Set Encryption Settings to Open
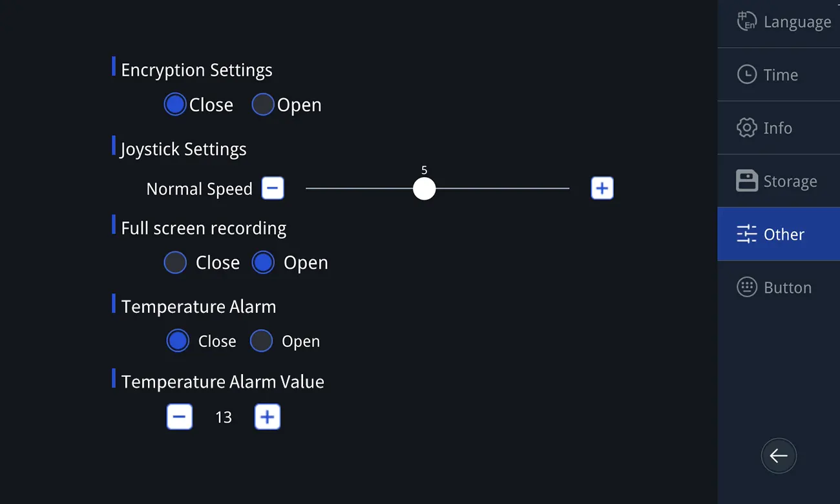840x504 pixels. coord(263,105)
